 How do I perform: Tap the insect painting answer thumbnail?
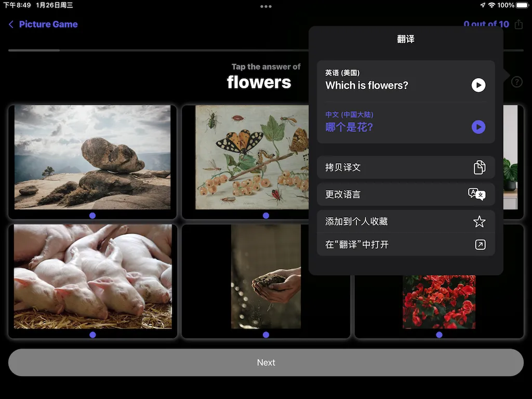click(249, 156)
